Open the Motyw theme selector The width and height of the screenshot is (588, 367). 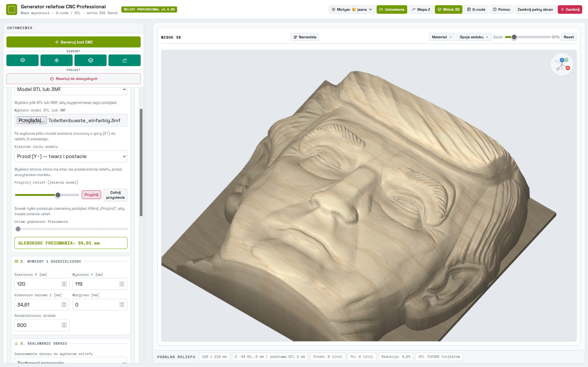(x=352, y=9)
